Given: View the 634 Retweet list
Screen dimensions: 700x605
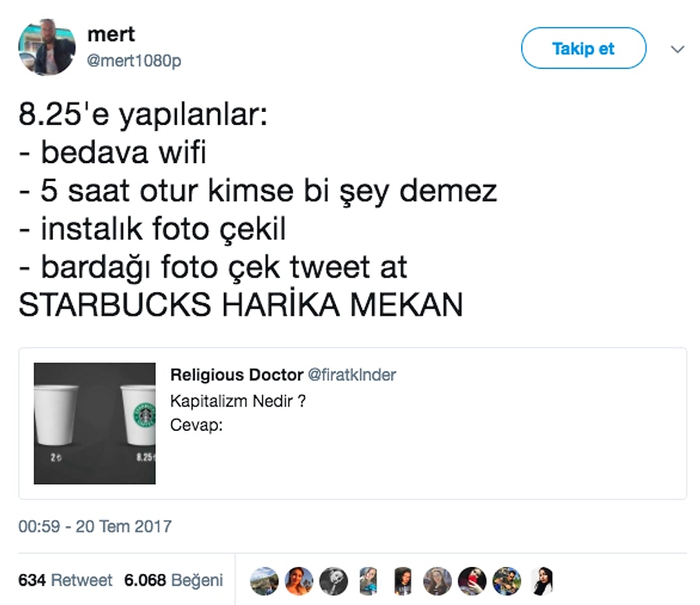Looking at the screenshot, I should coord(65,580).
